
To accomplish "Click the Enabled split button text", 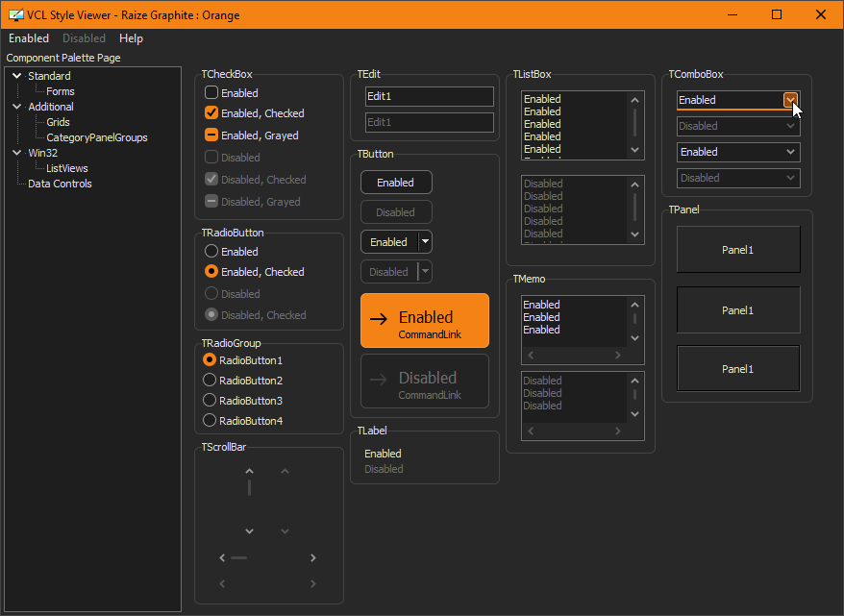I will click(388, 242).
